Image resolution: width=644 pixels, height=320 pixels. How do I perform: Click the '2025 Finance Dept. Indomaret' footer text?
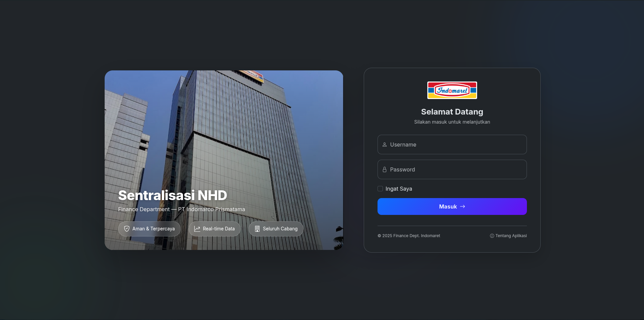pos(409,236)
